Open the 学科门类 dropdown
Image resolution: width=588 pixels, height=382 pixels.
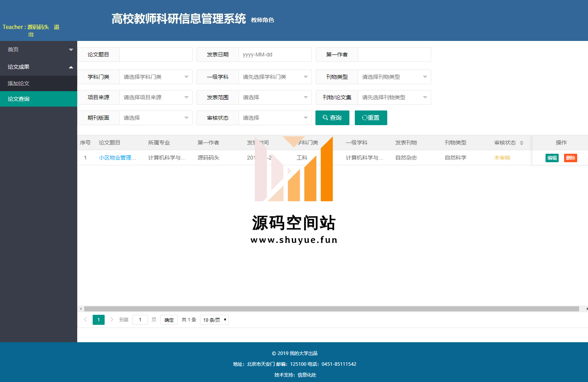point(156,77)
